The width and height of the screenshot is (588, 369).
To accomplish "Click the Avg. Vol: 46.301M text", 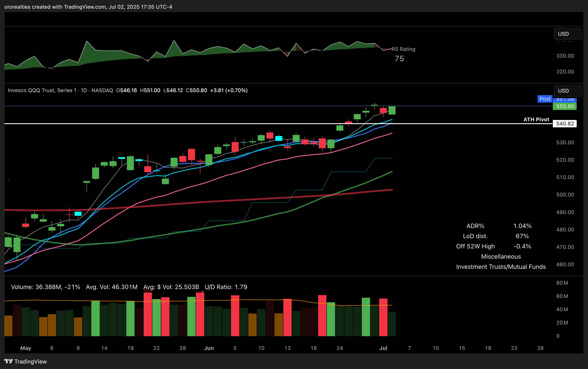I will tap(112, 287).
